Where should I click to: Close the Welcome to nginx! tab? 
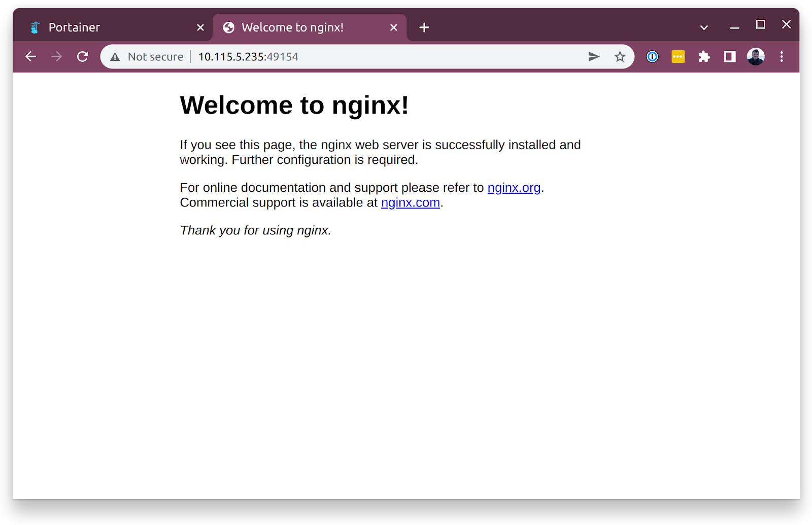393,27
